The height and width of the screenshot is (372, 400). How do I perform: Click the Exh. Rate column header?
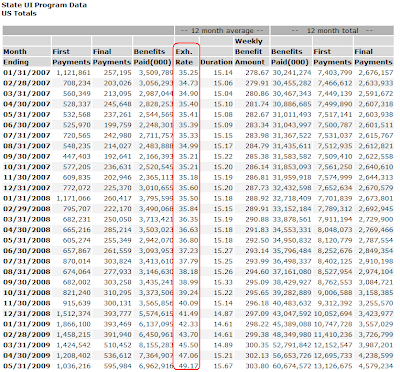point(184,57)
